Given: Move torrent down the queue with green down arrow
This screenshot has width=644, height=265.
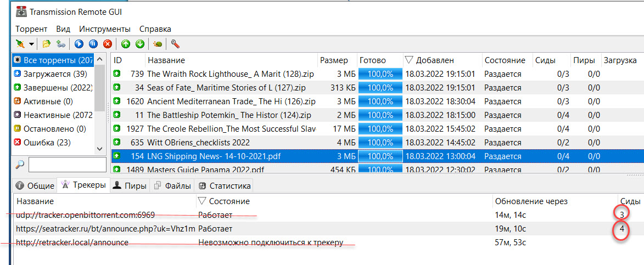Looking at the screenshot, I should coord(140,44).
